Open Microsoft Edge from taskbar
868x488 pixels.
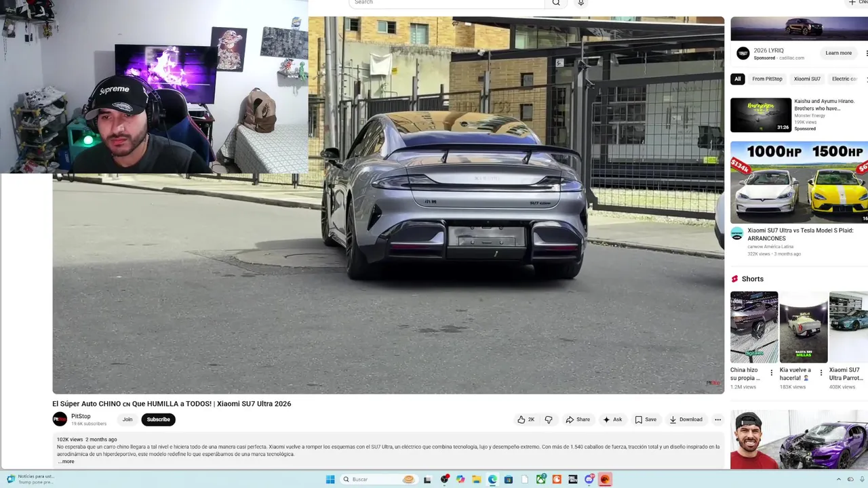click(x=492, y=479)
